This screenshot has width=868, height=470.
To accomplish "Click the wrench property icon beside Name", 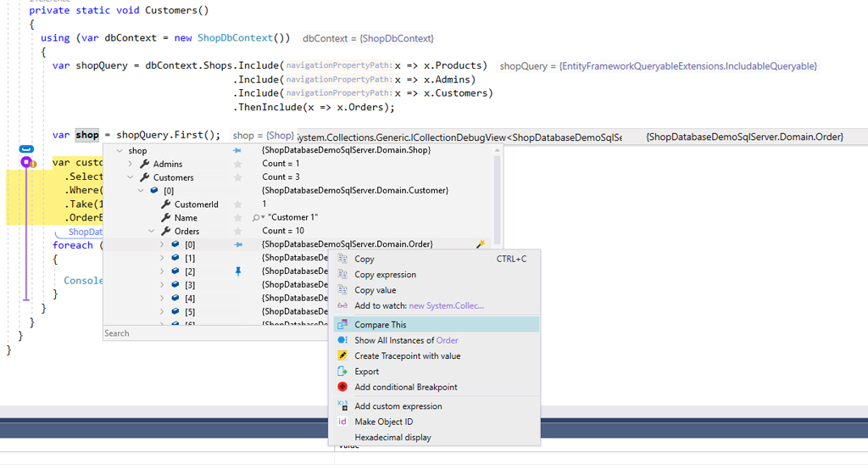I will pyautogui.click(x=165, y=217).
